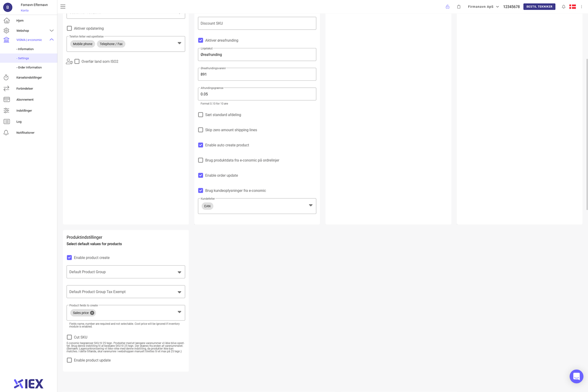Click the BESTIL TEKNIKER button
Screen dimensions: 588x392
pyautogui.click(x=539, y=7)
